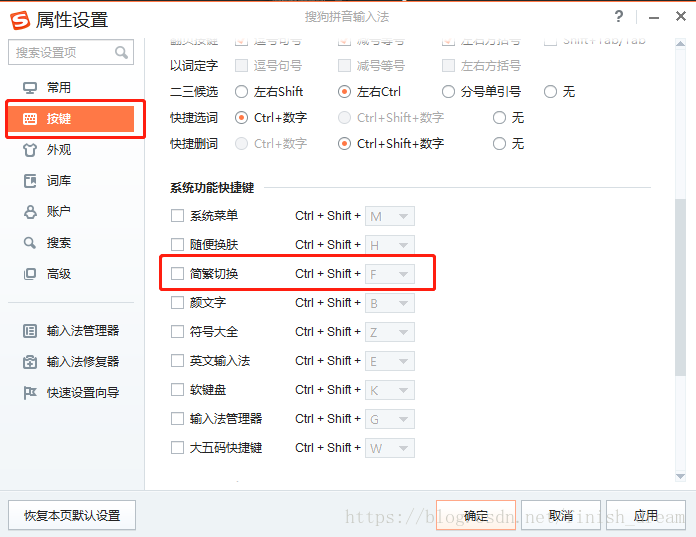Enable the 随便换肤 shortcut checkbox
Image resolution: width=696 pixels, height=537 pixels.
tap(178, 245)
